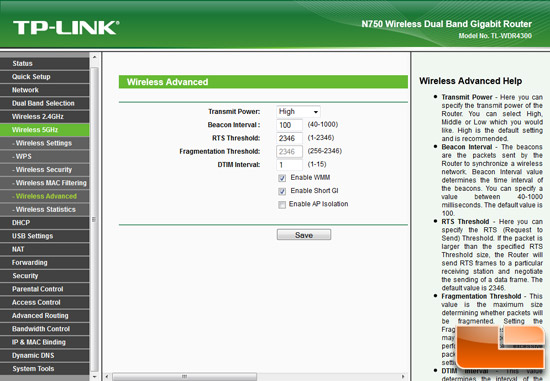Click the Wireless Advanced Help heading
The height and width of the screenshot is (381, 550).
pyautogui.click(x=470, y=81)
